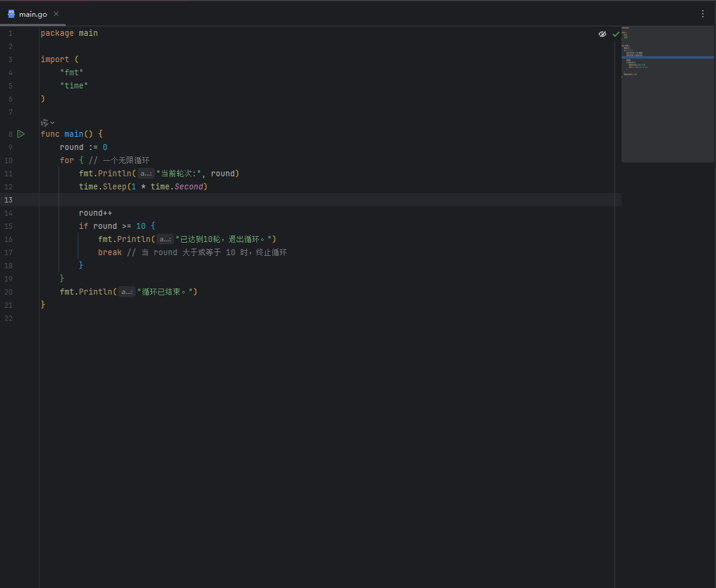Open the three-dot editor options menu
Screen dimensions: 716x588
[703, 13]
